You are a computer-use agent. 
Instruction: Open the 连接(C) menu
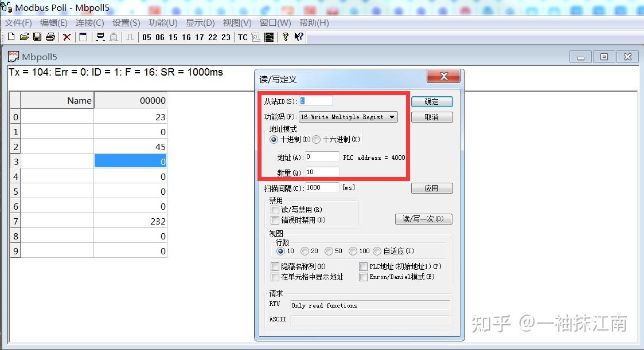pos(89,23)
